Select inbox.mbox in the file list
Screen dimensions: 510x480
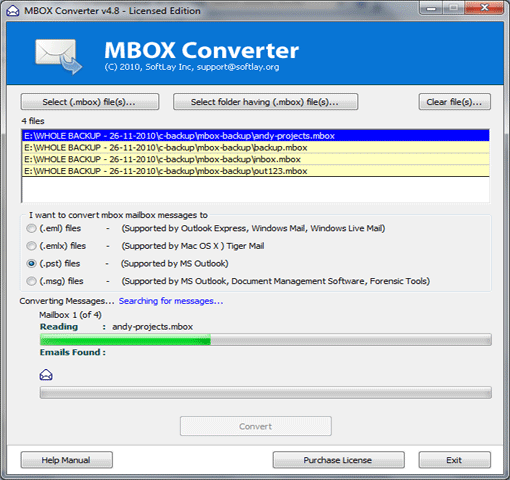click(x=256, y=159)
